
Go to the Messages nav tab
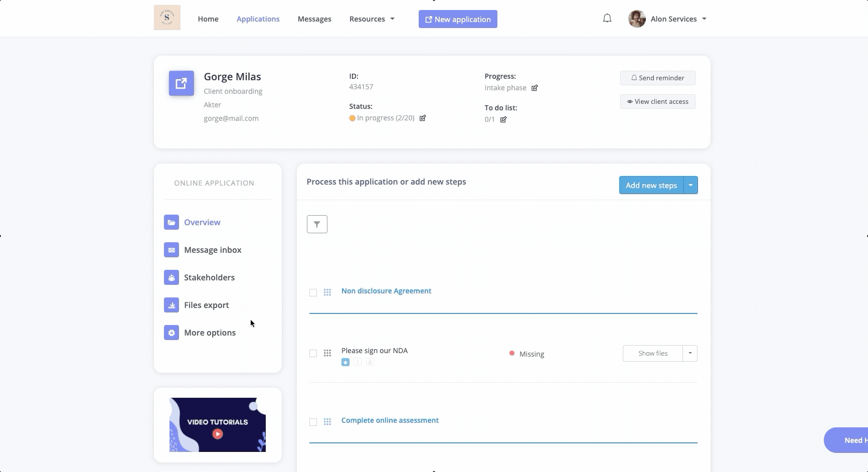[314, 19]
